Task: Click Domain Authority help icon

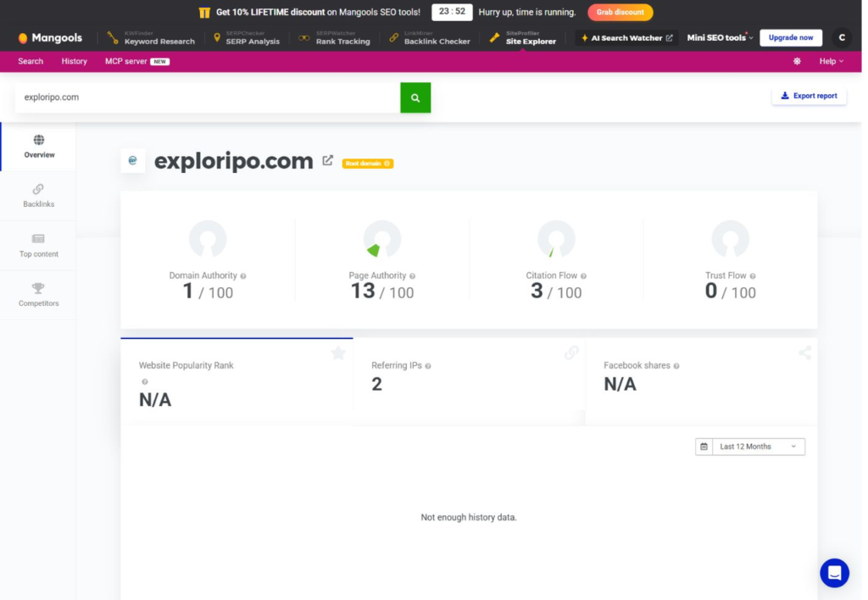Action: [x=243, y=276]
